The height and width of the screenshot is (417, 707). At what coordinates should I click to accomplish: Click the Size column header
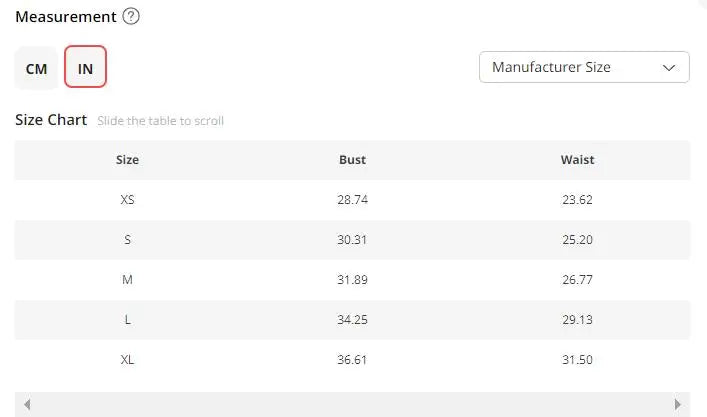127,160
